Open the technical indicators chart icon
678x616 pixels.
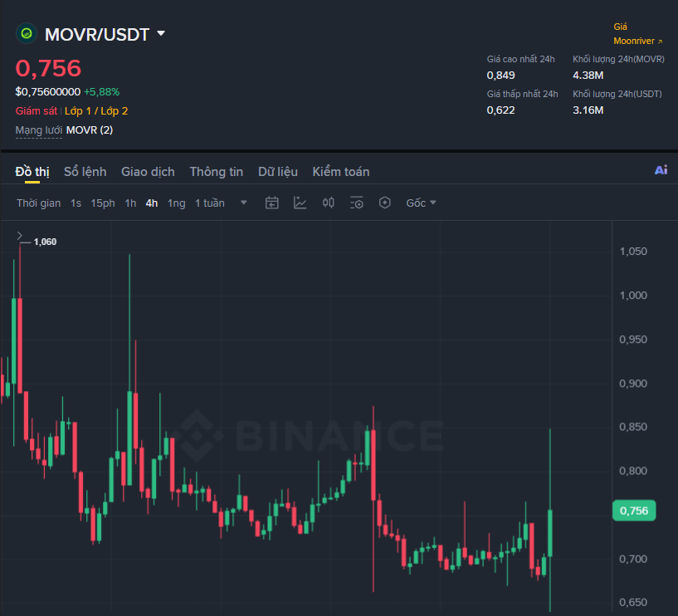point(300,203)
